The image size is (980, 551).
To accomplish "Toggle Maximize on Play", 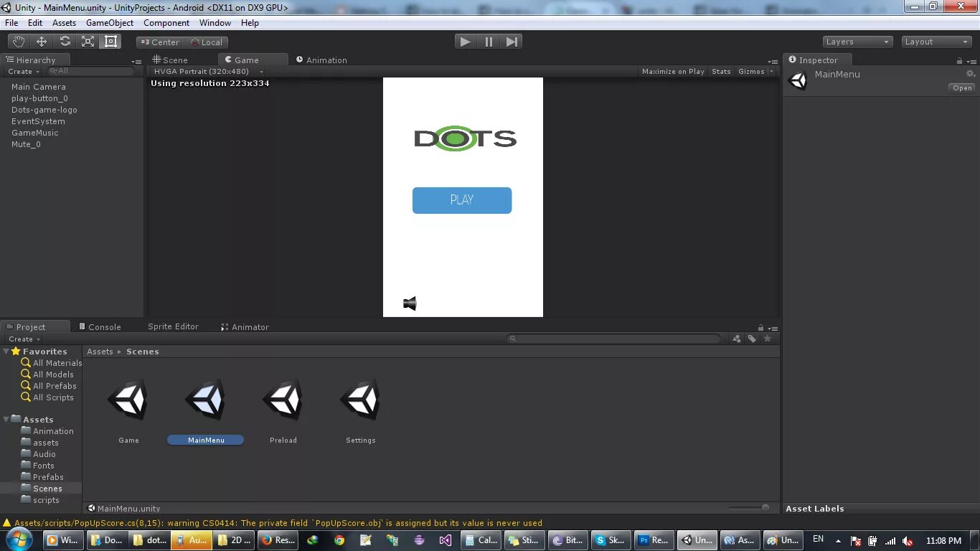I will (673, 72).
